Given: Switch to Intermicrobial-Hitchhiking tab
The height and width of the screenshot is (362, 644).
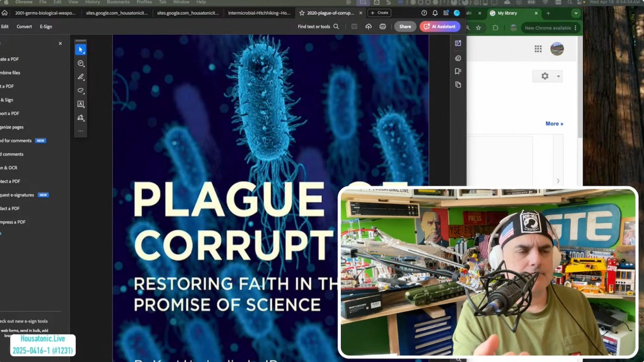Looking at the screenshot, I should [x=259, y=13].
